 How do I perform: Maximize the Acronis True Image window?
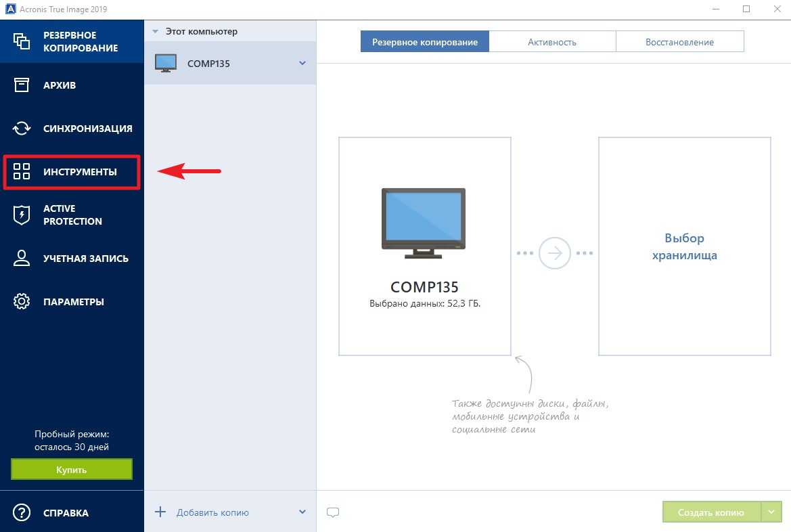[746, 9]
